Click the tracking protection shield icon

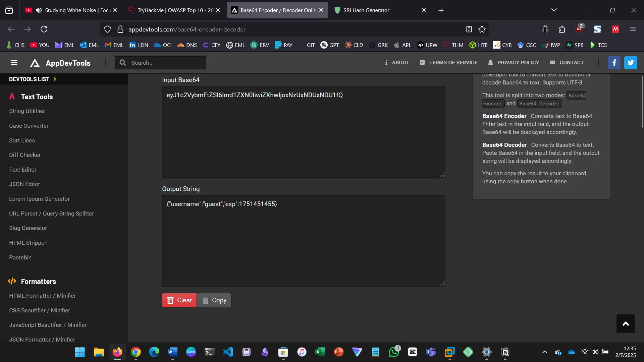click(x=107, y=29)
